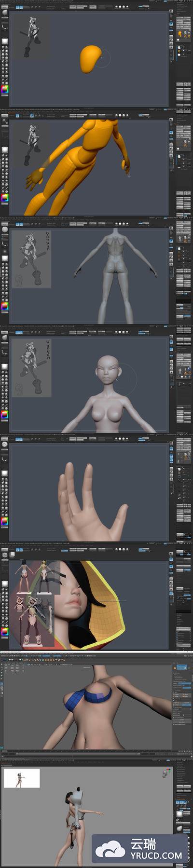Open the color picker in the hand sculpt screenshot
Screen dimensions: 193x868
(5, 521)
